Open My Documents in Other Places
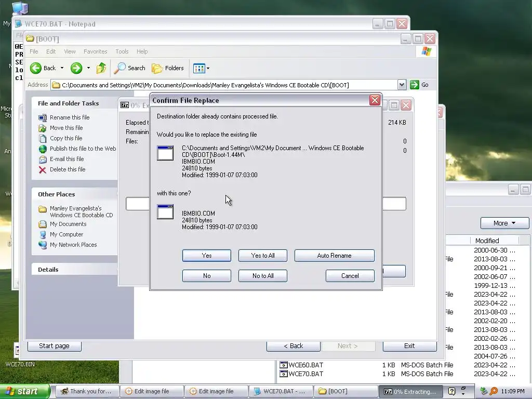The image size is (532, 399). (x=68, y=224)
